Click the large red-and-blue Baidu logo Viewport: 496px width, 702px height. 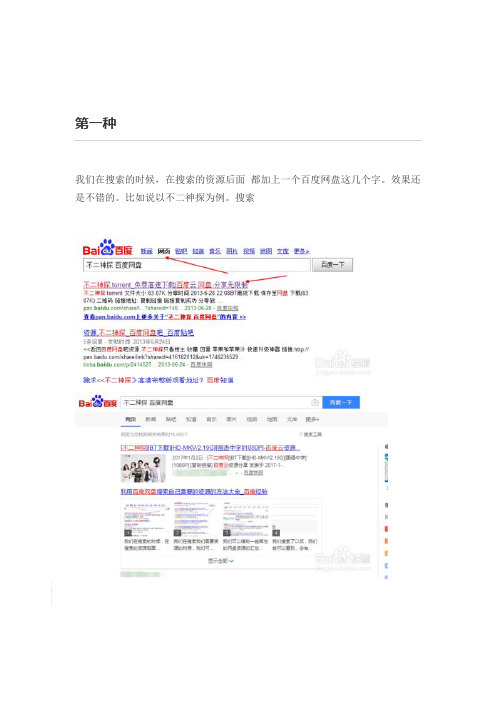coord(107,248)
